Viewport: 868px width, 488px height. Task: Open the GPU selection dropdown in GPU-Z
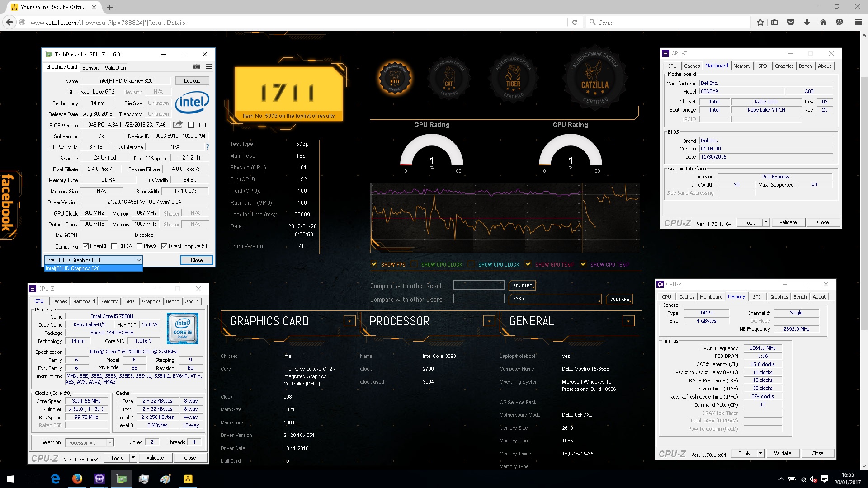[x=94, y=260]
